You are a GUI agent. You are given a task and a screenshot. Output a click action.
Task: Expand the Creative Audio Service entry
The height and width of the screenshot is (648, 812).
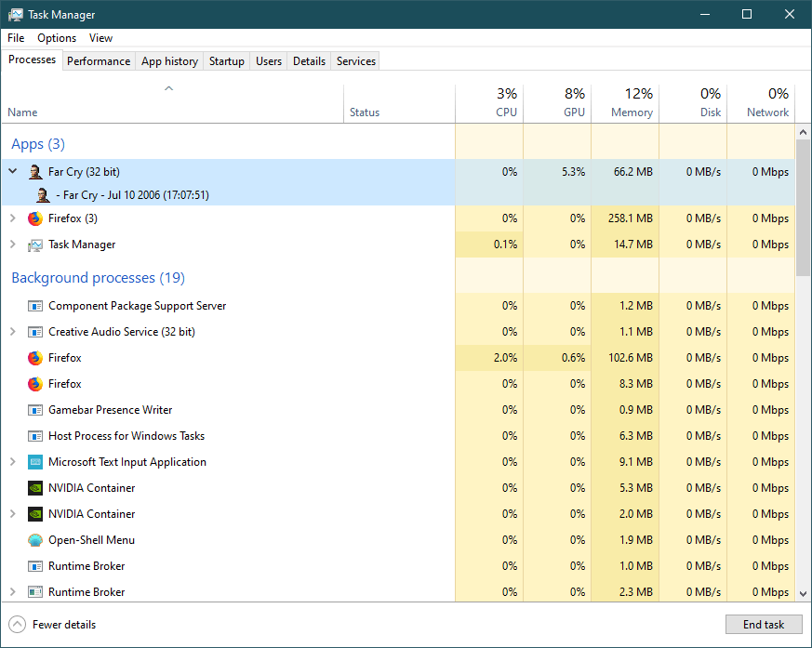tap(13, 332)
